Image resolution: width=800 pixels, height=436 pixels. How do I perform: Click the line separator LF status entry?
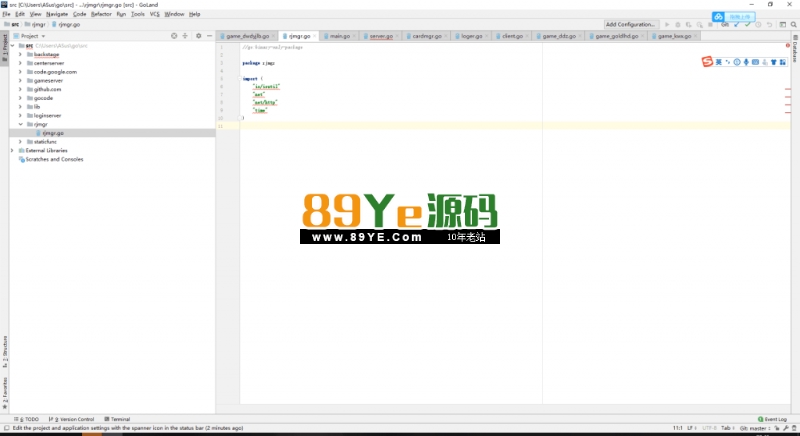coord(691,428)
